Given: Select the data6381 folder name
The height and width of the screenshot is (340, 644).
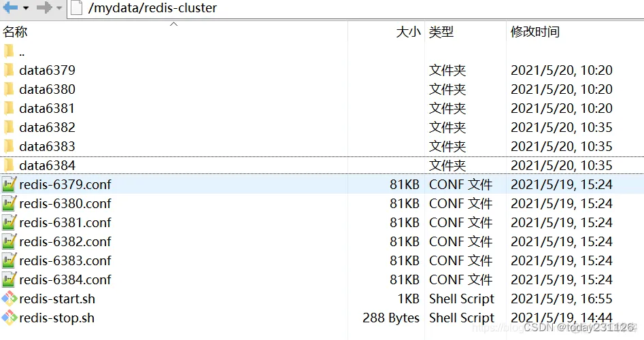Looking at the screenshot, I should point(47,108).
